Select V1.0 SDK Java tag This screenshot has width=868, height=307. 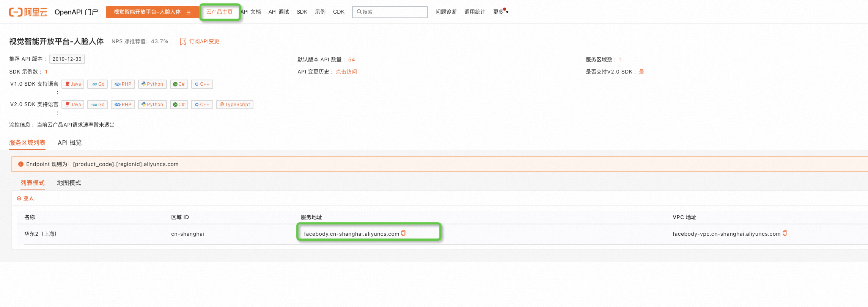pyautogui.click(x=73, y=84)
